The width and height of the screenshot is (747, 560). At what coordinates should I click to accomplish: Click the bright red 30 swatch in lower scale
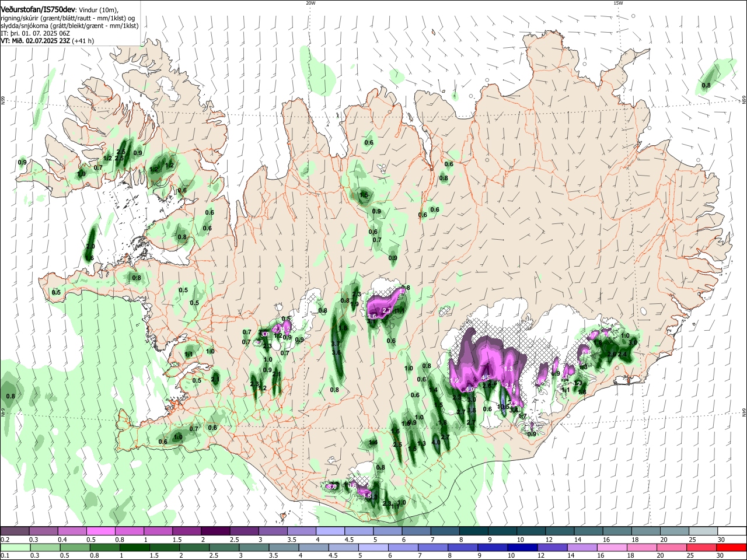[732, 548]
